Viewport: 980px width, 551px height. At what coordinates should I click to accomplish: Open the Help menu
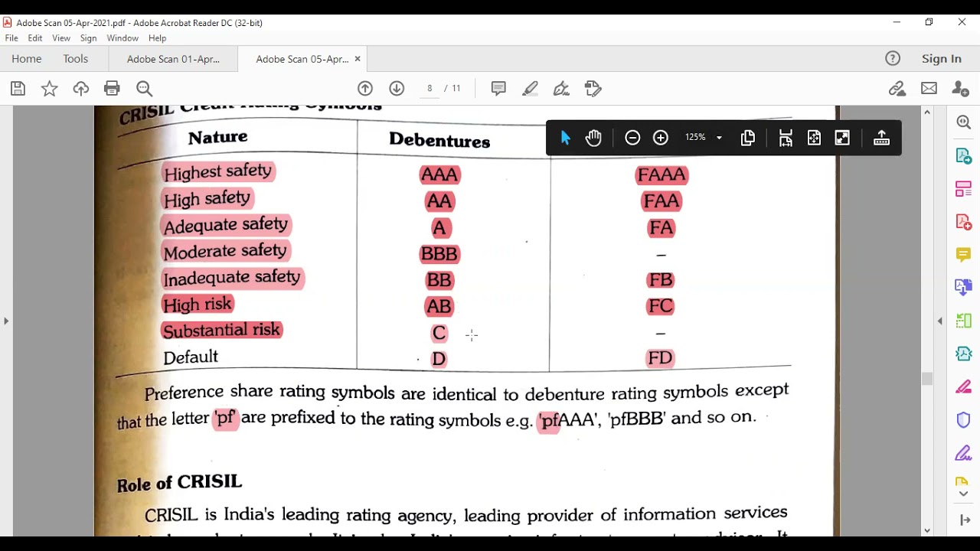coord(157,38)
